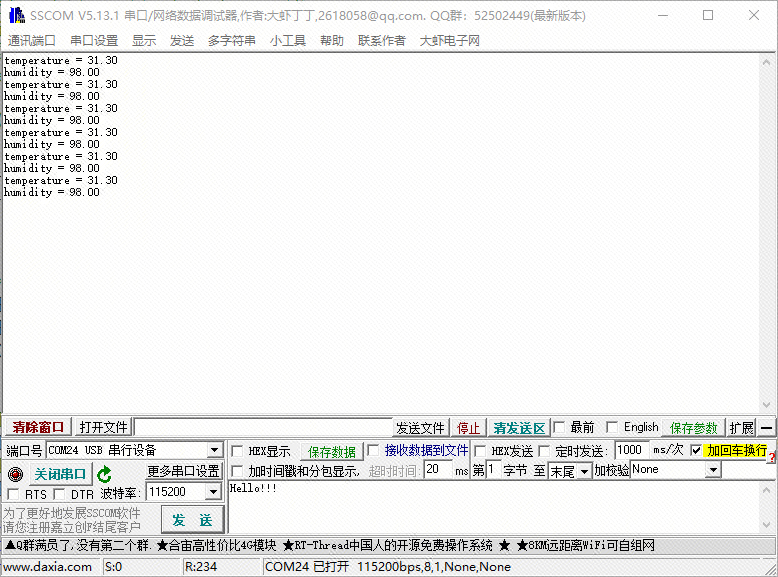The width and height of the screenshot is (778, 577).
Task: Open the 多字符串 menu
Action: point(232,41)
